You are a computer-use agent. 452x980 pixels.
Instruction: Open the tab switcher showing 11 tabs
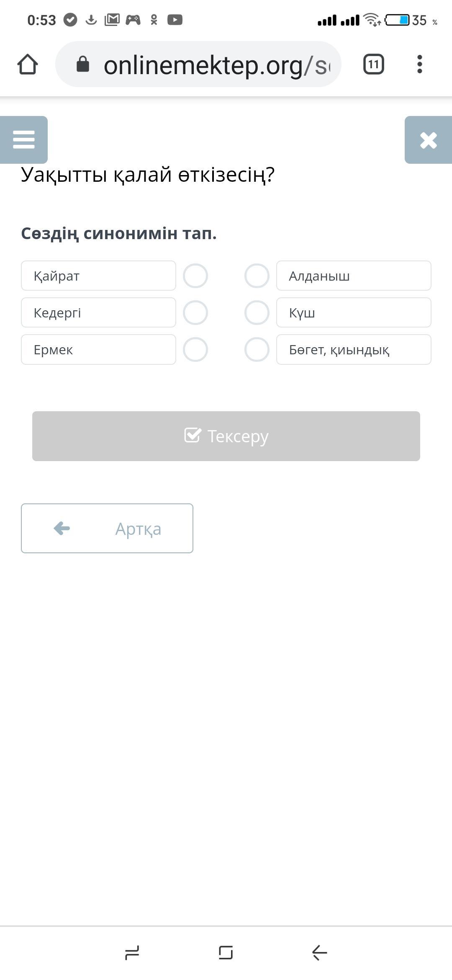click(373, 64)
